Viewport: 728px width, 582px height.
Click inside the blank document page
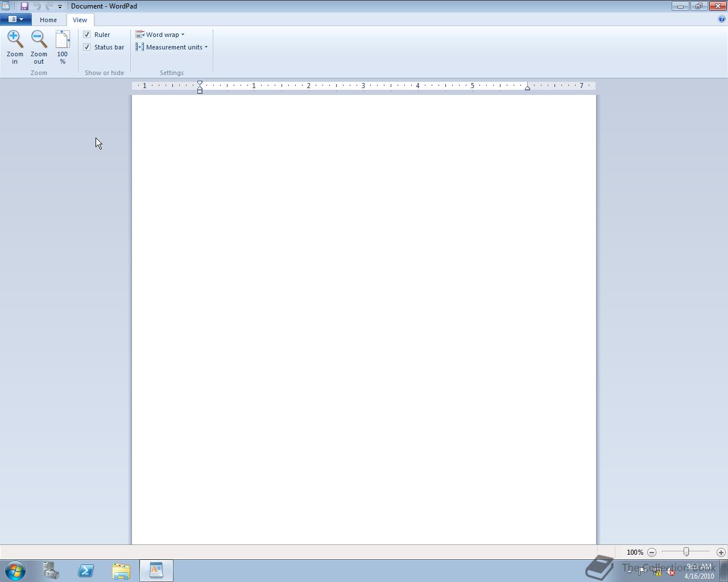click(x=364, y=319)
